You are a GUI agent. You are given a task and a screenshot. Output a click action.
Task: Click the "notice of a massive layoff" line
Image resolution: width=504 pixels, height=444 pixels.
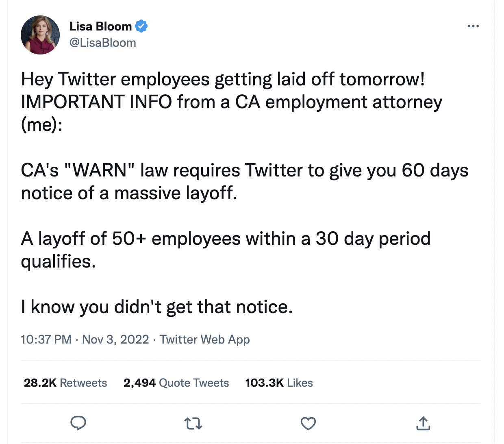point(129,193)
